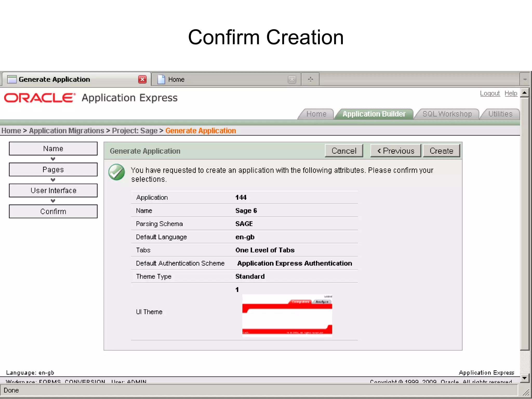Open the Utilities tab
Screen dimensions: 532x399
pos(500,114)
